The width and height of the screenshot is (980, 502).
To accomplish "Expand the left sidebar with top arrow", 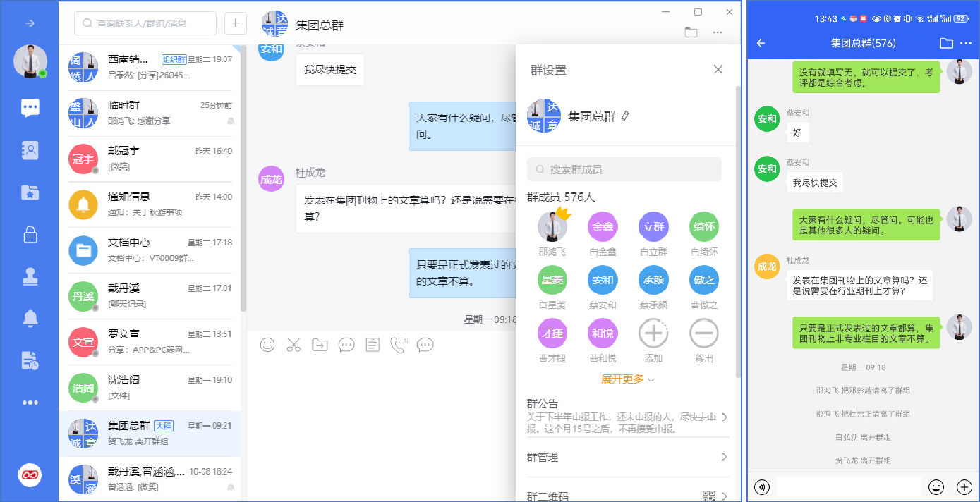I will pyautogui.click(x=30, y=23).
